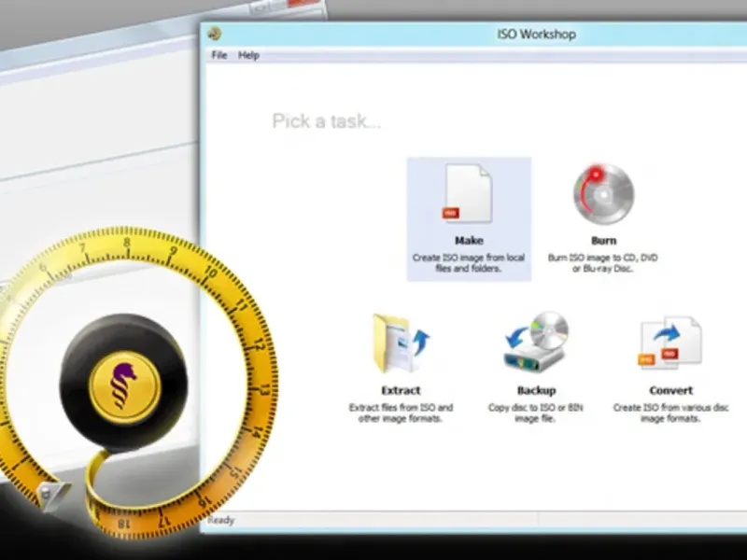747x560 pixels.
Task: Click the ISO Workshop title bar app icon
Action: pos(215,34)
